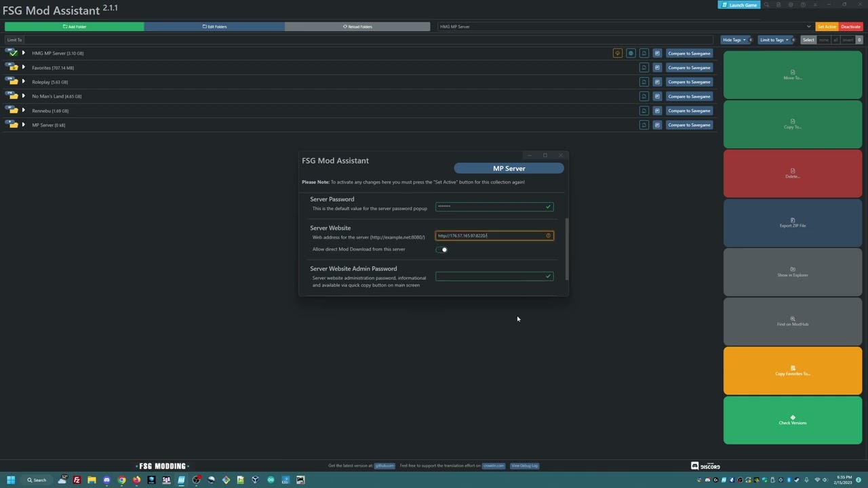868x488 pixels.
Task: Click the Export ZIP File button
Action: point(793,223)
